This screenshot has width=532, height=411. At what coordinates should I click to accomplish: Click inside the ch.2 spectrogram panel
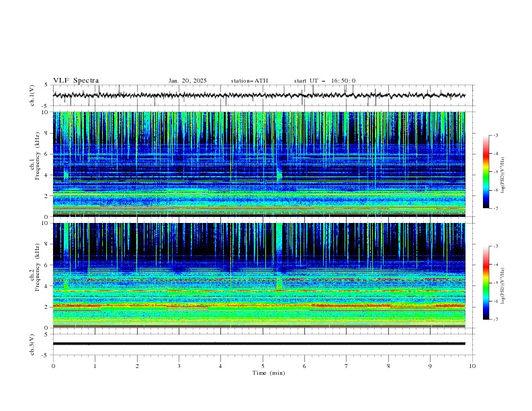pyautogui.click(x=259, y=275)
